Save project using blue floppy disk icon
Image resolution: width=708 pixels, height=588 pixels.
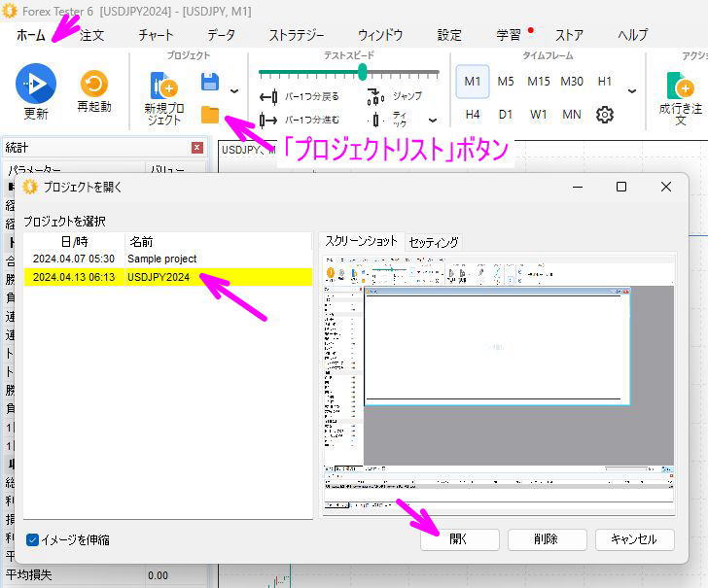tap(210, 83)
